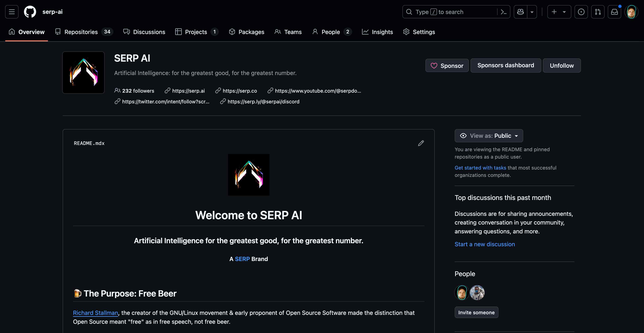Viewport: 644px width, 333px height.
Task: Open the Sponsors dashboard
Action: [x=506, y=65]
